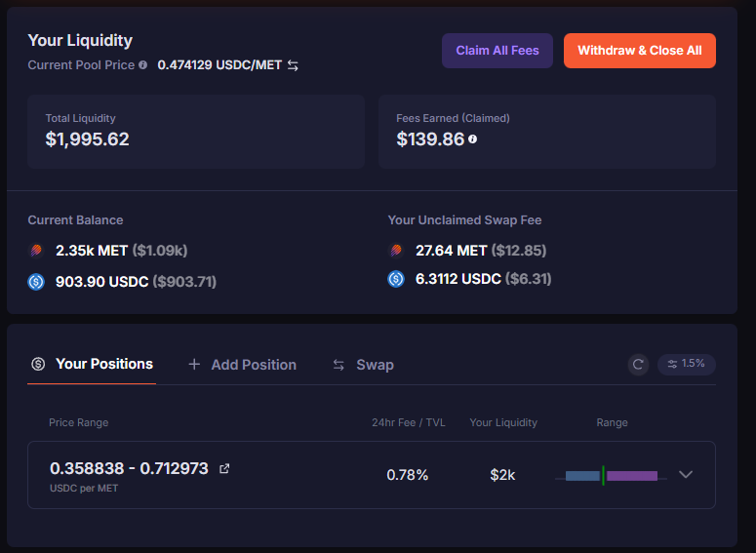Image resolution: width=756 pixels, height=553 pixels.
Task: Click the $139.86 fees earned value
Action: tap(430, 139)
